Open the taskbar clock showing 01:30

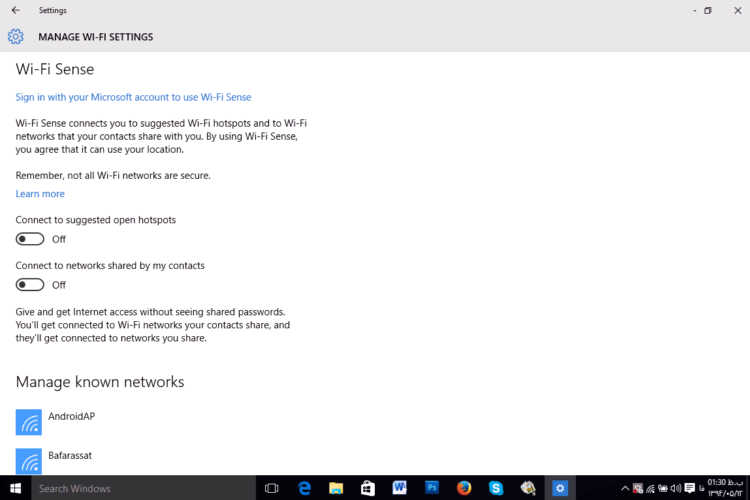[725, 488]
